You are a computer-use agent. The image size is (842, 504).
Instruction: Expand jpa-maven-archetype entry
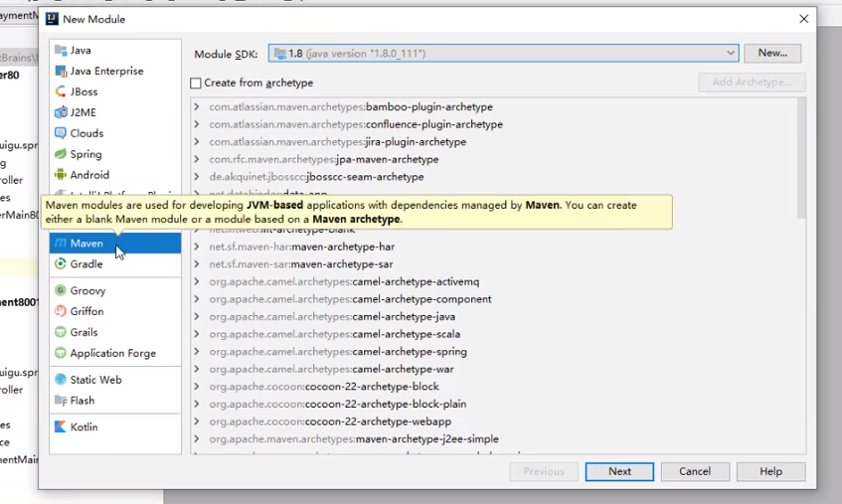[x=197, y=159]
